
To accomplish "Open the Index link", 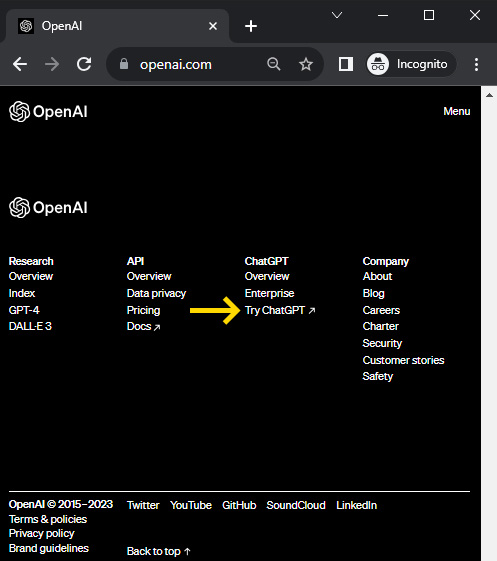I will (22, 293).
